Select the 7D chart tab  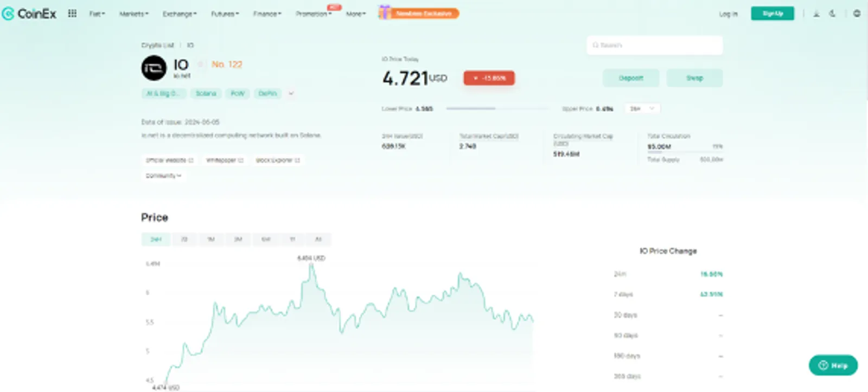184,239
